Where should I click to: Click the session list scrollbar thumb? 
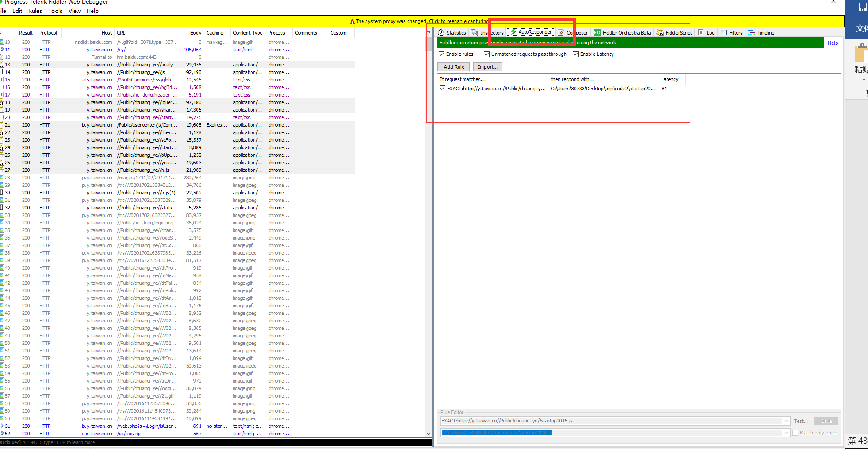428,43
